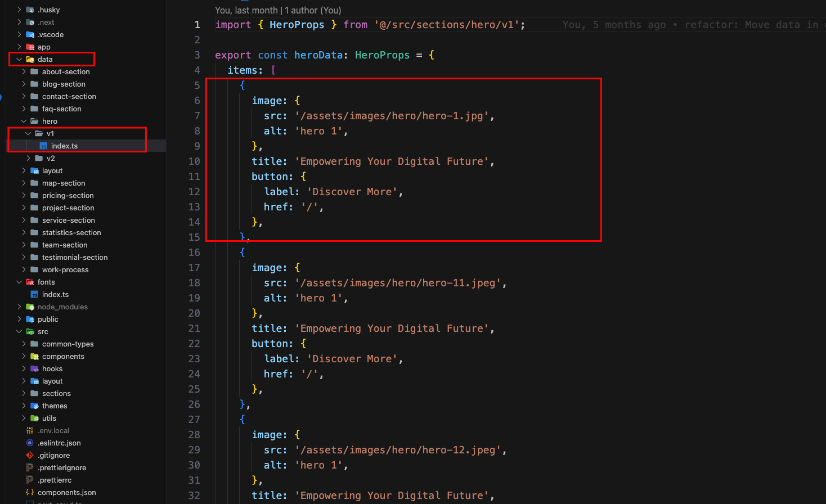The image size is (826, 504).
Task: Click the .prettierrc file icon
Action: point(30,480)
